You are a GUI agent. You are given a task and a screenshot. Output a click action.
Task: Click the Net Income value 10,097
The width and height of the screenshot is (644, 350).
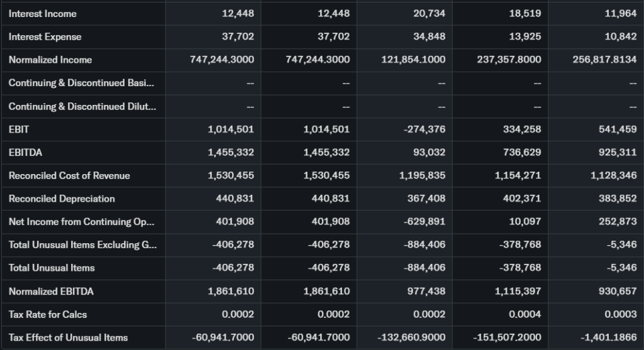pyautogui.click(x=525, y=222)
